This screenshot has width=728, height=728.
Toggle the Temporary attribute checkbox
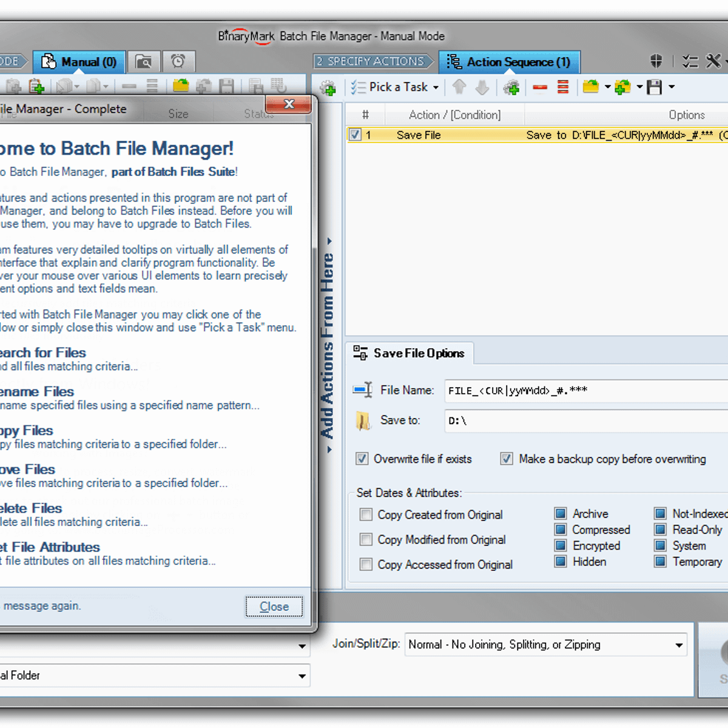tap(660, 562)
